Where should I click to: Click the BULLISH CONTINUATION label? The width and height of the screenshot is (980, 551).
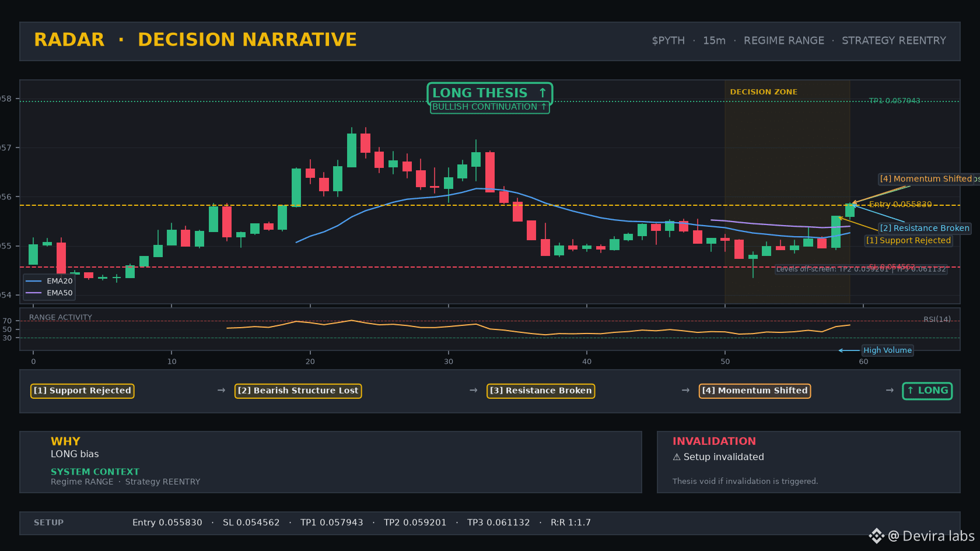(490, 107)
